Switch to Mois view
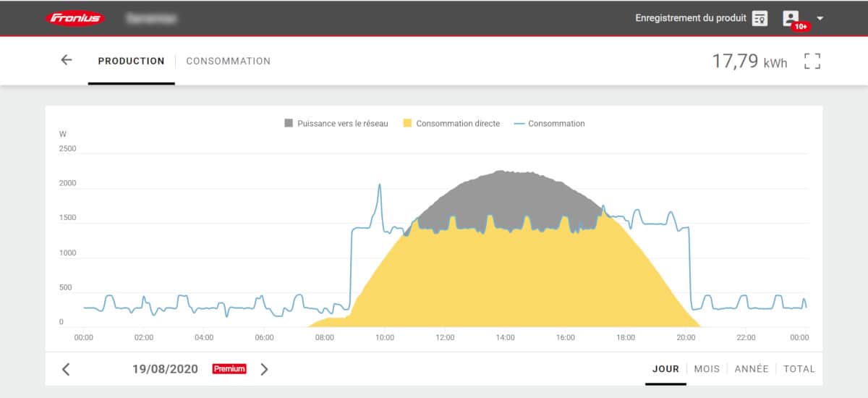Screen dimensions: 868x398 point(707,369)
